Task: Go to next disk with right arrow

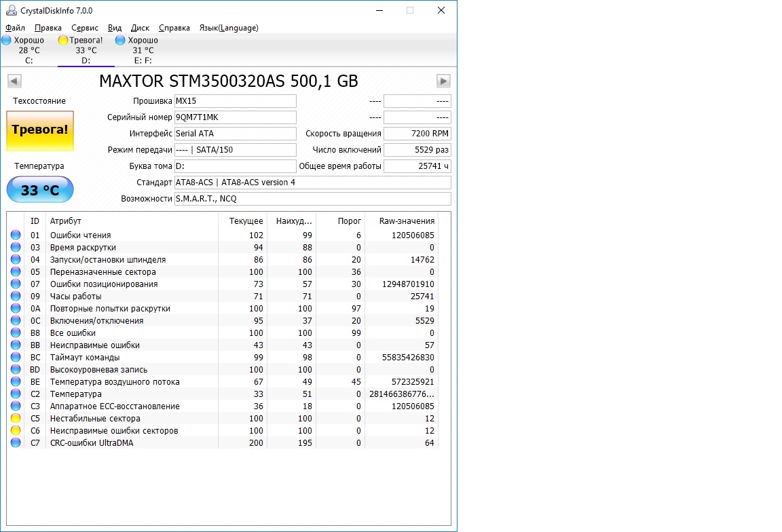Action: tap(443, 81)
